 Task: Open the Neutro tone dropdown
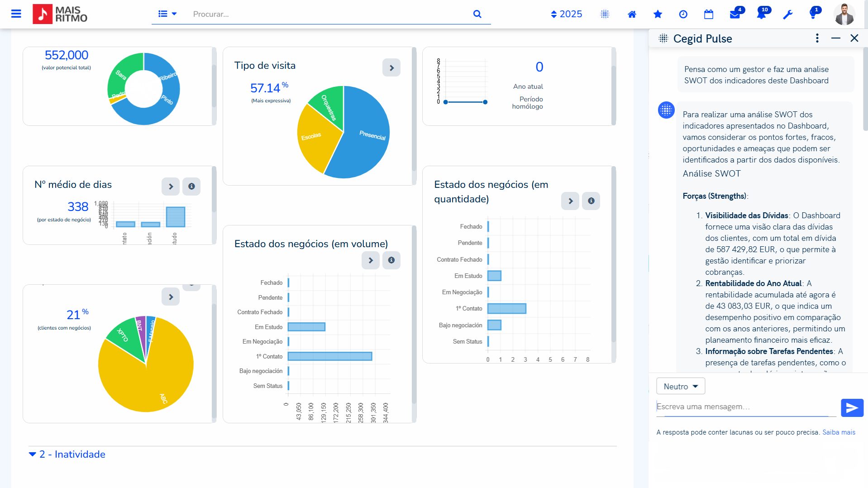click(680, 386)
